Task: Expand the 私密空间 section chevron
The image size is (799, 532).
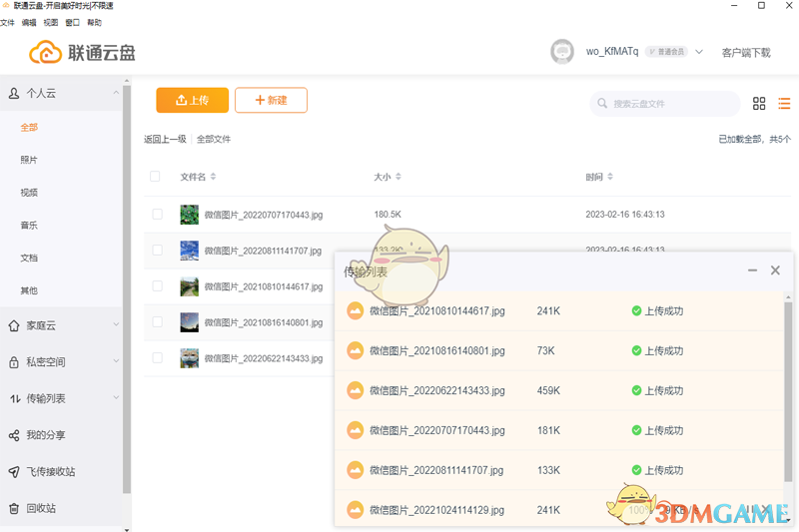Action: 116,361
